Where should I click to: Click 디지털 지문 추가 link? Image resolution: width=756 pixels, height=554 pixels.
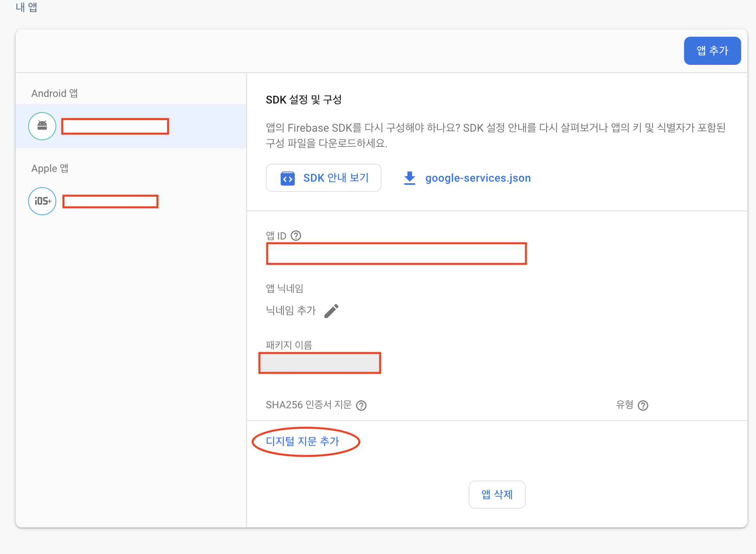[x=303, y=441]
